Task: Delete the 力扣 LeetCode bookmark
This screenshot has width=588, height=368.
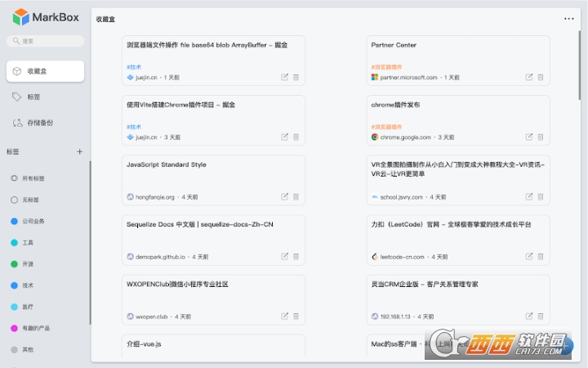Action: click(x=541, y=256)
